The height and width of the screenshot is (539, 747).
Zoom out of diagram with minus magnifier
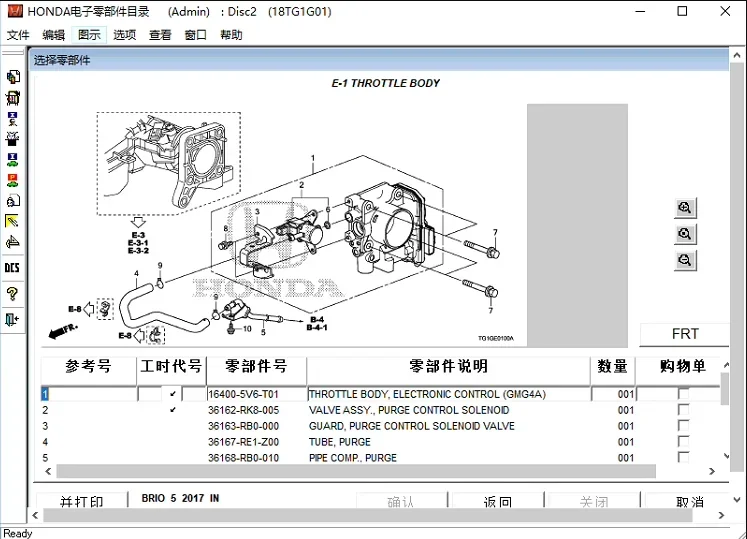coord(685,260)
